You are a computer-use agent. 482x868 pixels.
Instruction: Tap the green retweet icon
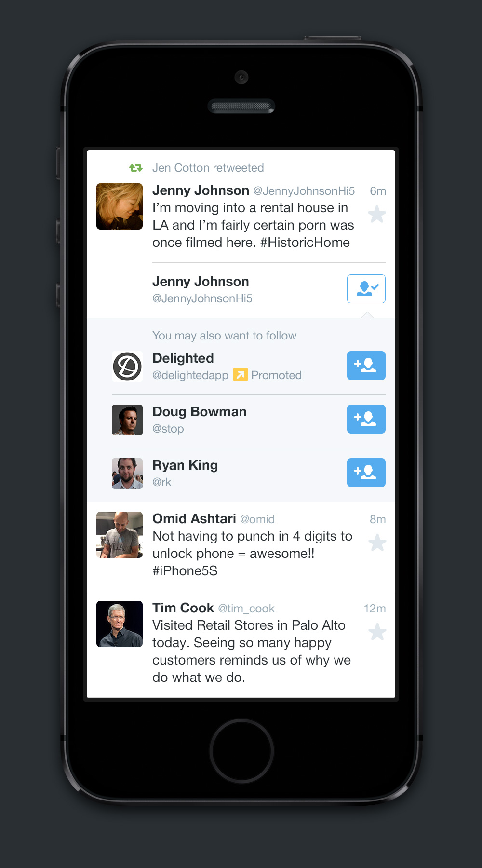click(136, 168)
